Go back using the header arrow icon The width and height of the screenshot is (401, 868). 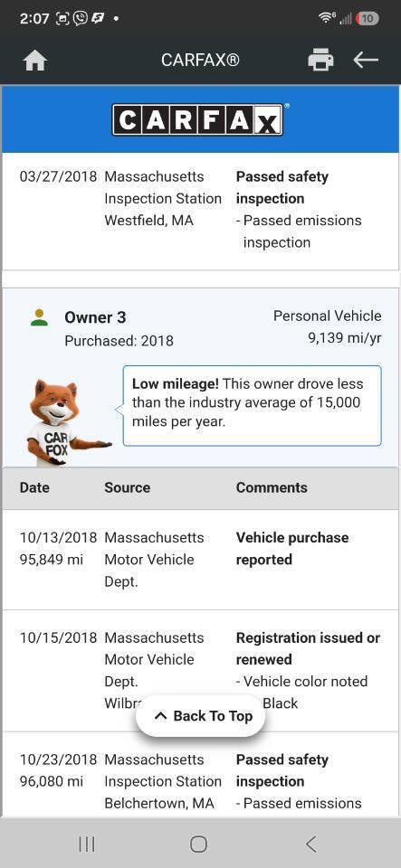pyautogui.click(x=366, y=60)
